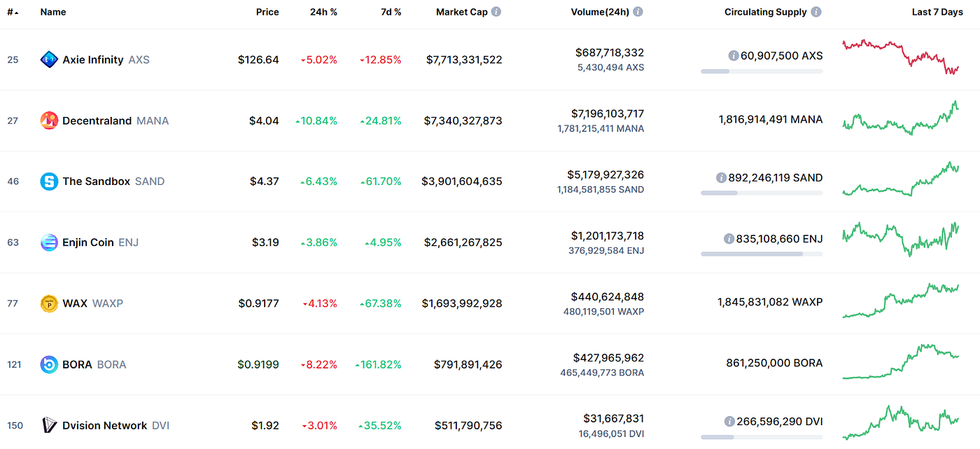This screenshot has height=449, width=980.
Task: Open the Dvision Network coin page
Action: [x=105, y=425]
